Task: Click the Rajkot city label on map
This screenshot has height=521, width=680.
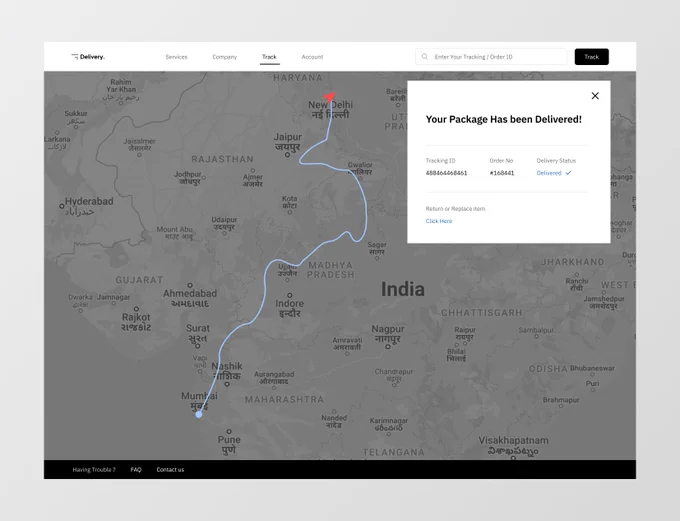Action: (136, 322)
